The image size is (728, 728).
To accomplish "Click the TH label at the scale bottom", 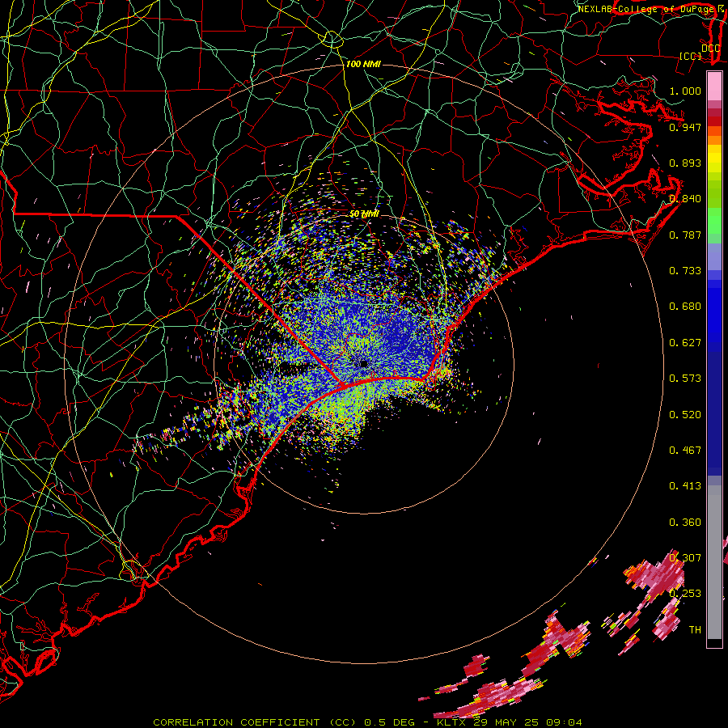I will tap(695, 630).
